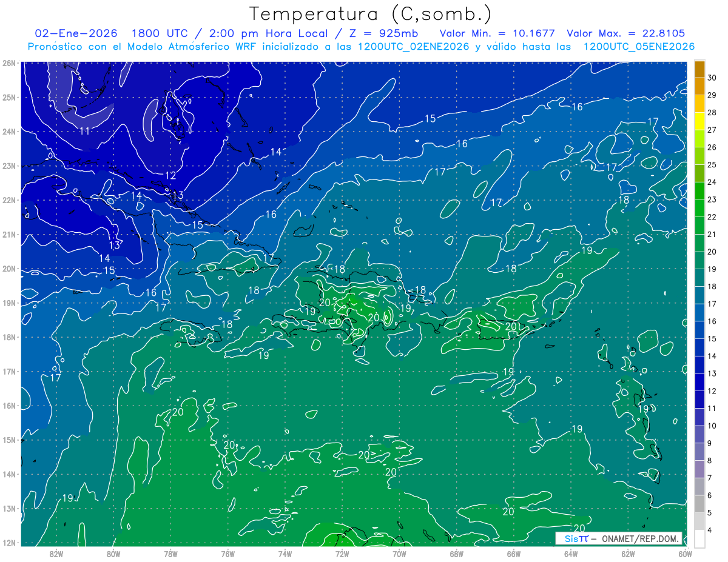Click the longitude axis label 78W
728x562 pixels.
click(x=170, y=553)
